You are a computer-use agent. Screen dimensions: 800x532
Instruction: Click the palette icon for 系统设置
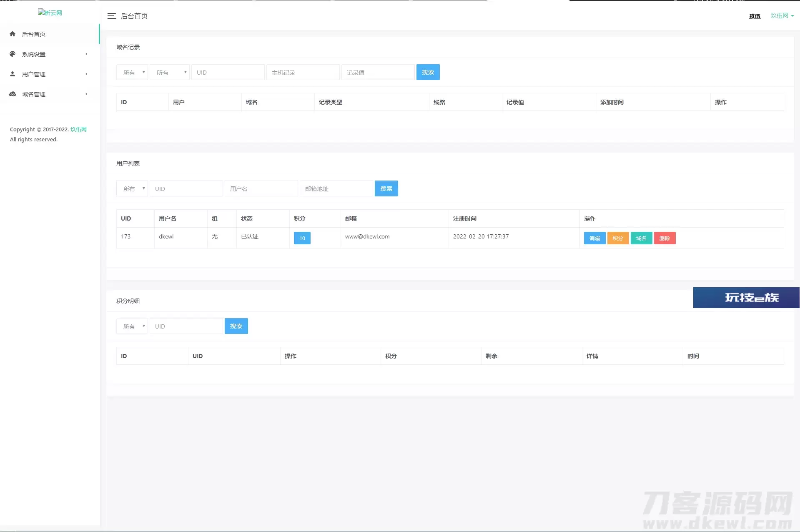click(x=13, y=54)
